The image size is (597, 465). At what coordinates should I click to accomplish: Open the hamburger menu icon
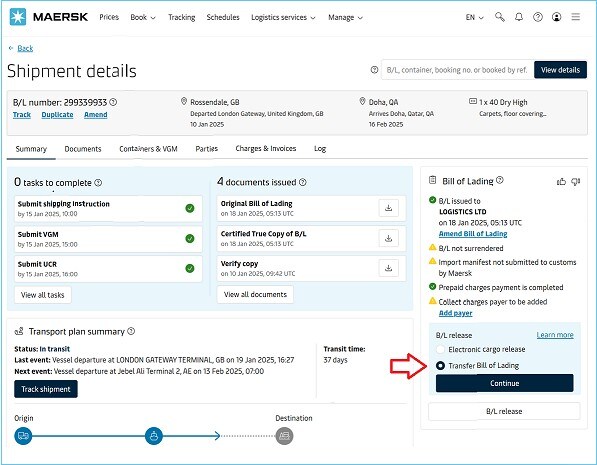point(576,17)
